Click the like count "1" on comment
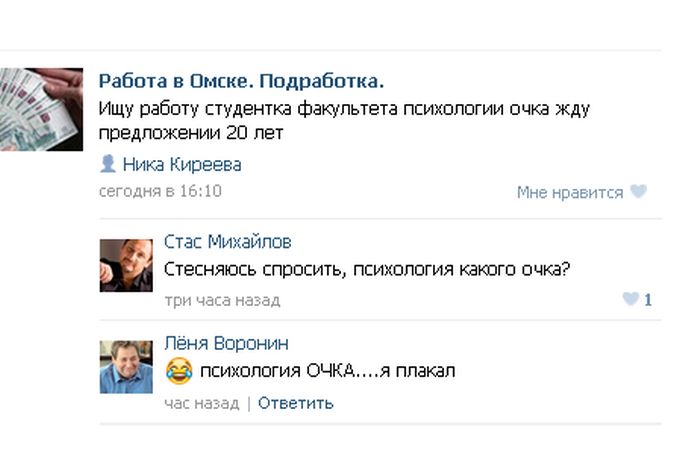This screenshot has width=680, height=457. tap(648, 299)
